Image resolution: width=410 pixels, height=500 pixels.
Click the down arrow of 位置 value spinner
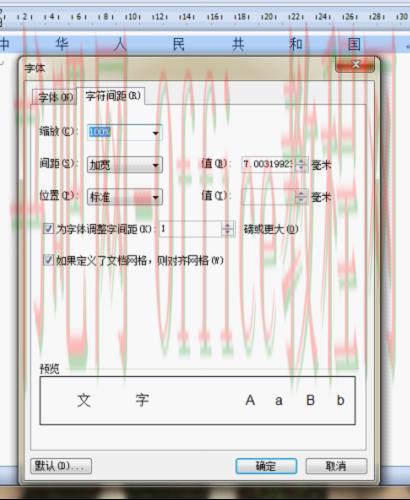point(301,200)
